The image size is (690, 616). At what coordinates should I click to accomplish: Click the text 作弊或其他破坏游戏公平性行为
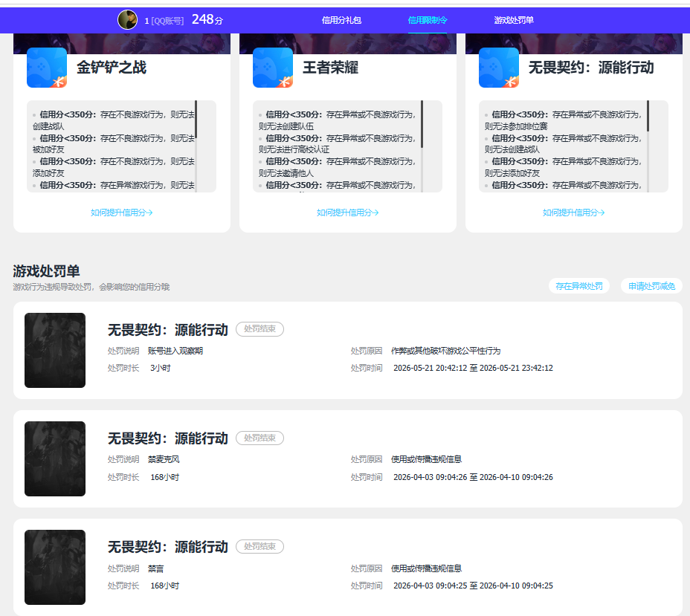(446, 351)
